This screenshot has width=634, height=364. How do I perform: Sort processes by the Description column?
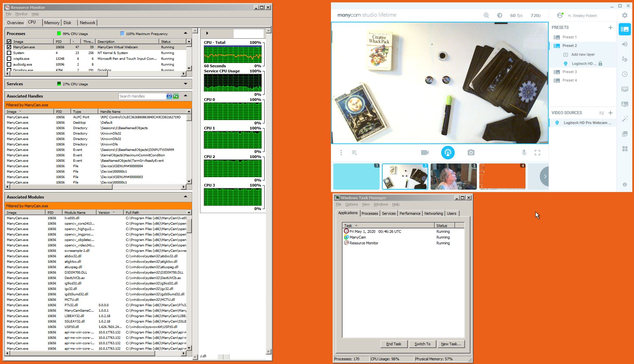(127, 41)
